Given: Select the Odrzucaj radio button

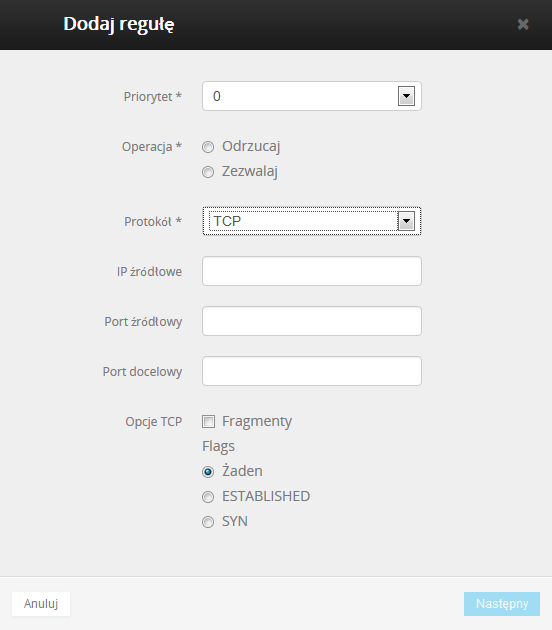Looking at the screenshot, I should 208,147.
